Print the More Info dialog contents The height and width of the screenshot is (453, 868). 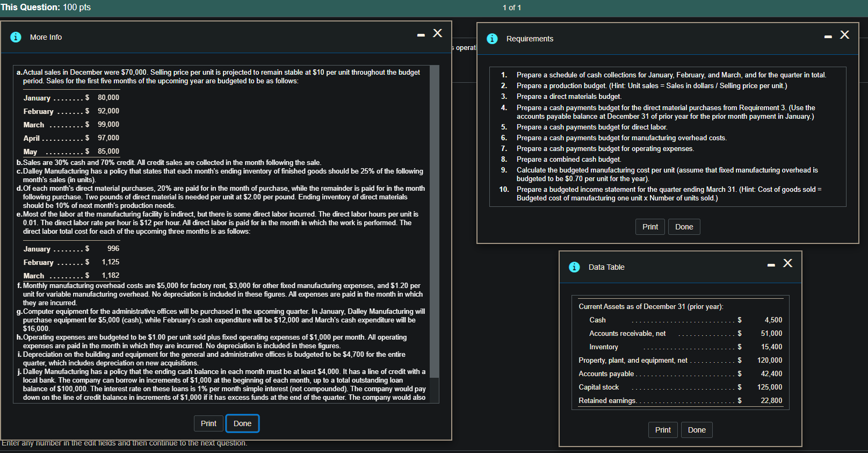[208, 423]
